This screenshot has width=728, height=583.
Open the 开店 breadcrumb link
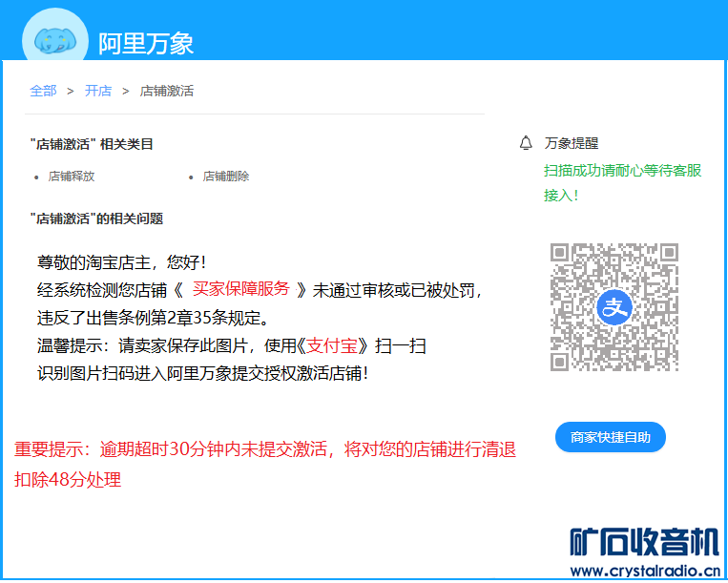point(98,91)
